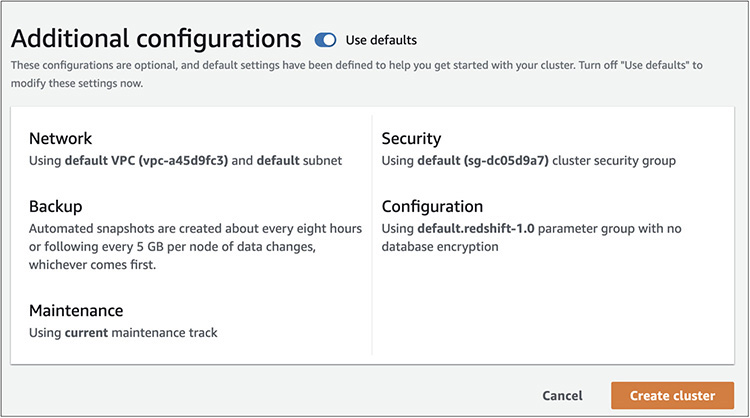Click the 'no database encryption' text
The width and height of the screenshot is (750, 418).
pos(440,246)
